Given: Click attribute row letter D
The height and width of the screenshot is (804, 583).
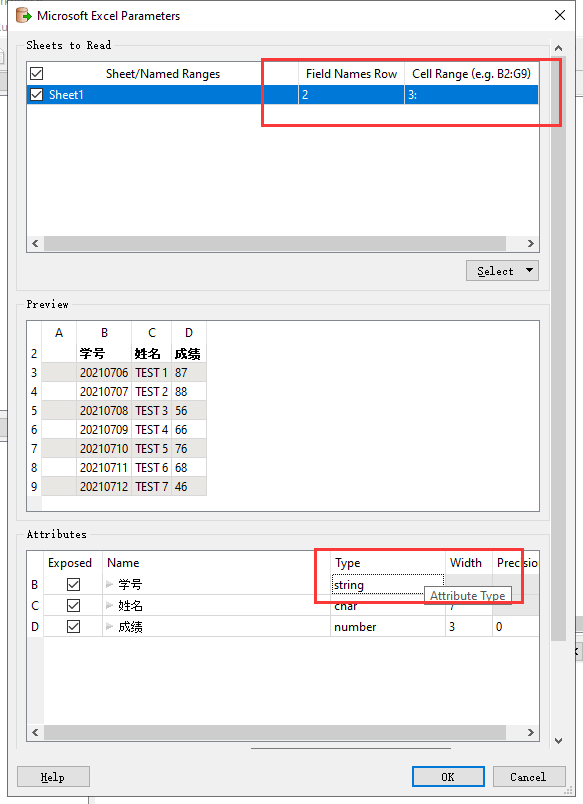Looking at the screenshot, I should coord(35,627).
